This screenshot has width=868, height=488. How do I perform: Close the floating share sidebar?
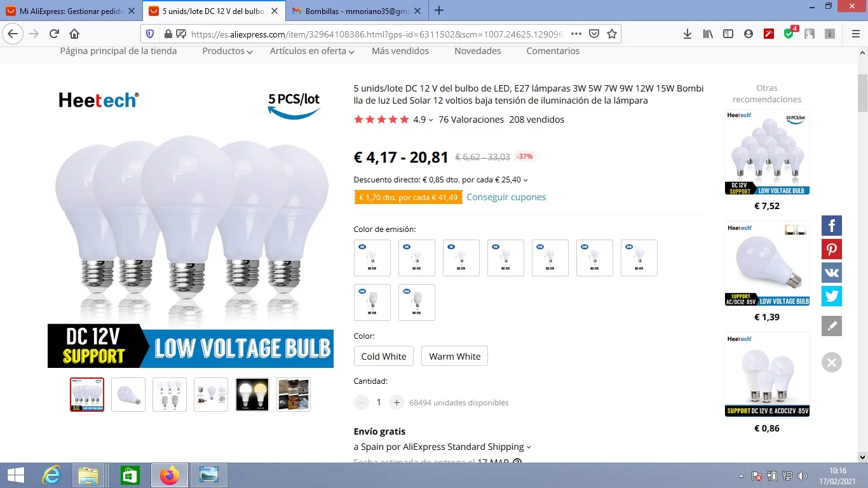pos(832,362)
